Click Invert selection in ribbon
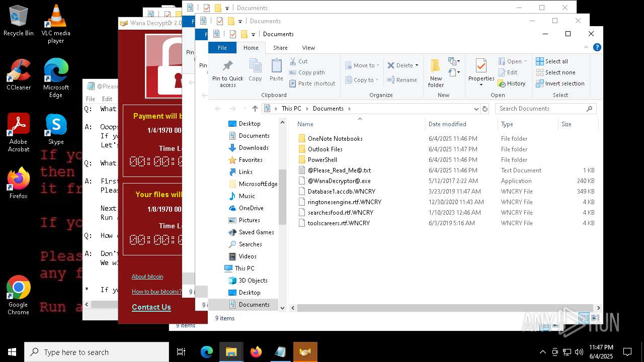The image size is (644, 362). pos(560,83)
